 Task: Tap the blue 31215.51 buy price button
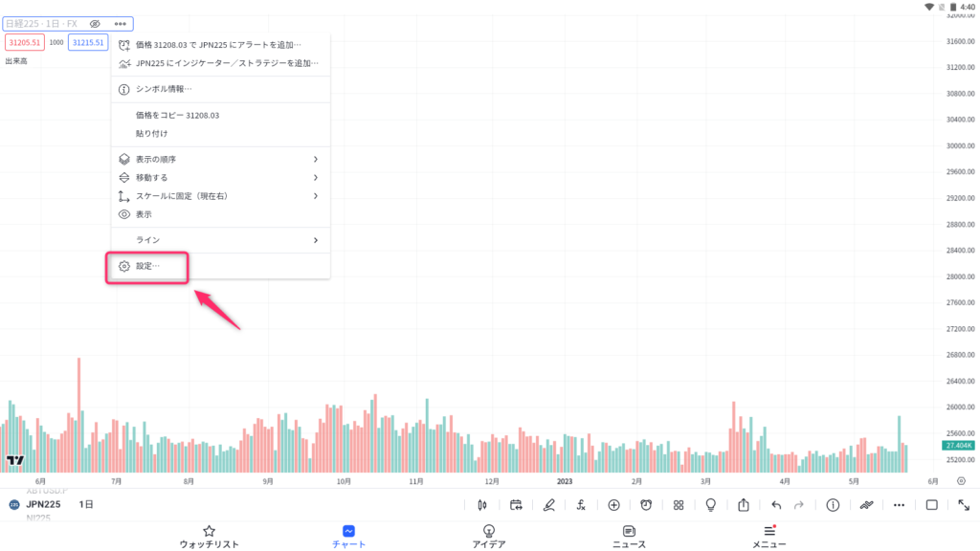88,42
